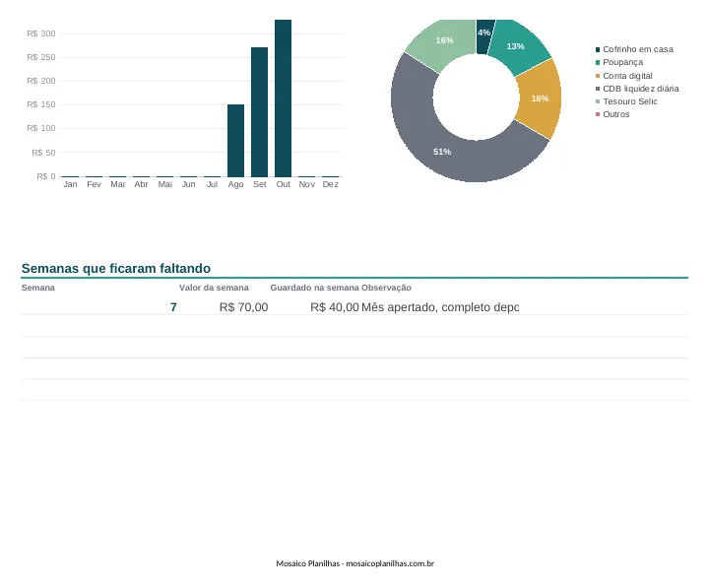Click the 'R$ 0' axis label
708x588 pixels.
46,176
